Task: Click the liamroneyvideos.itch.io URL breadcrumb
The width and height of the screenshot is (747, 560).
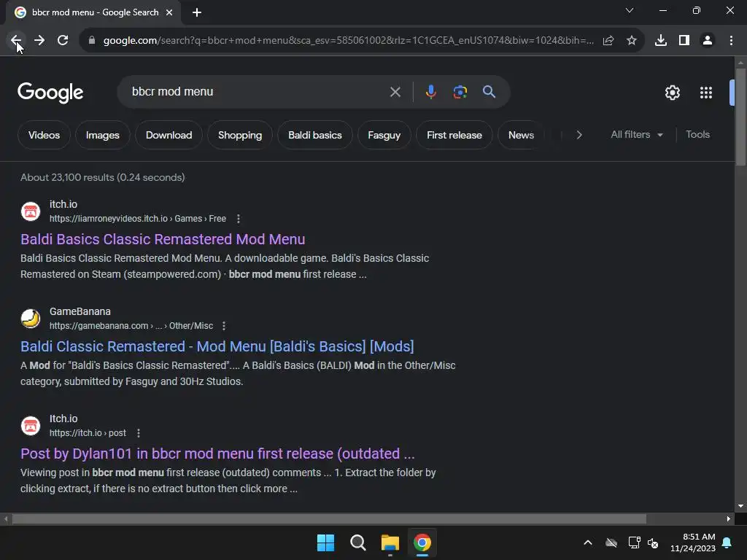Action: pos(138,219)
